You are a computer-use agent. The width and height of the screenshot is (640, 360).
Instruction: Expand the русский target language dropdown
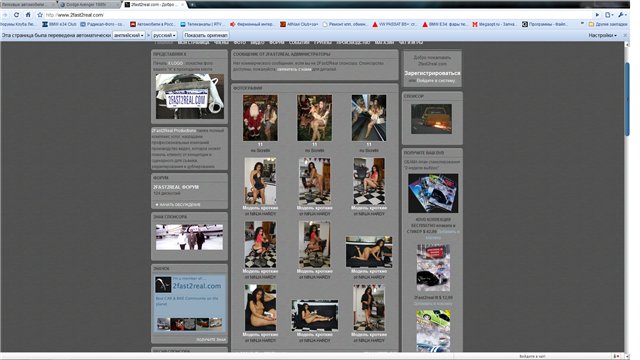pos(164,36)
